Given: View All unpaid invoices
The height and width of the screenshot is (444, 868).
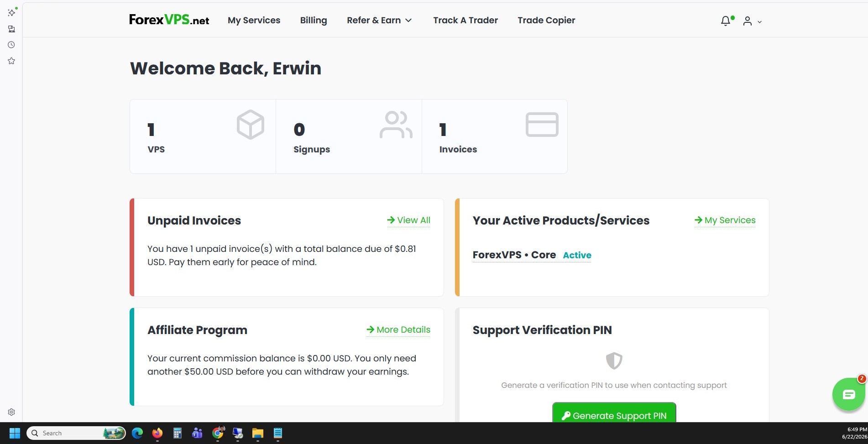Looking at the screenshot, I should 409,220.
